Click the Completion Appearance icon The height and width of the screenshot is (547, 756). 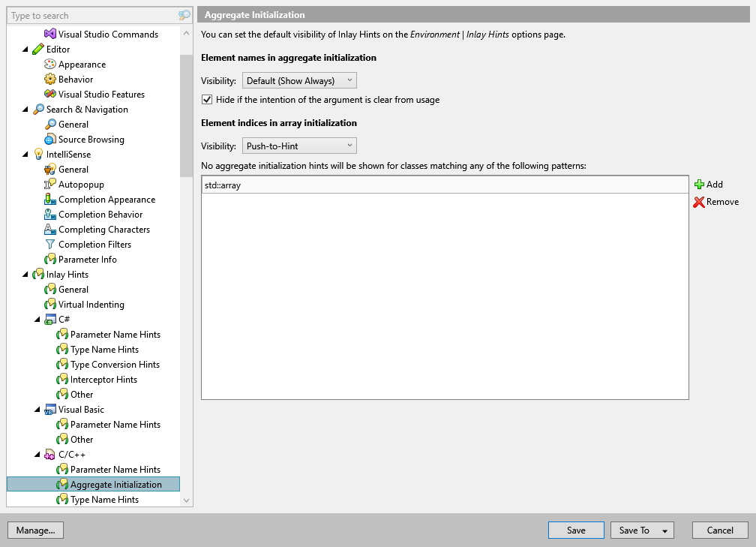point(49,199)
